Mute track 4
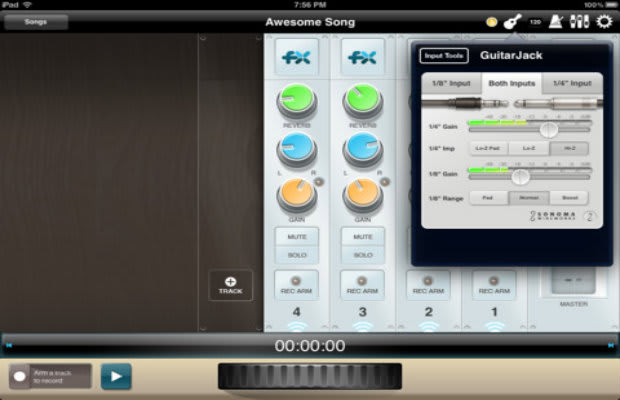The height and width of the screenshot is (400, 620). click(297, 237)
